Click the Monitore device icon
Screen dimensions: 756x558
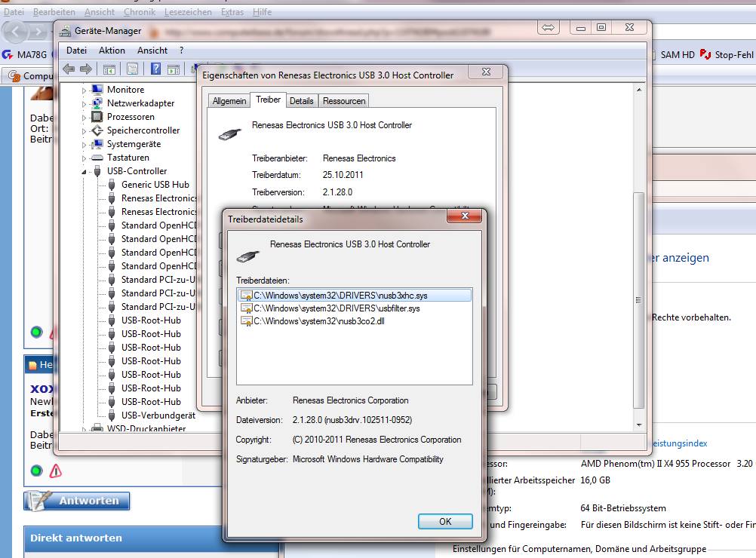pos(97,90)
